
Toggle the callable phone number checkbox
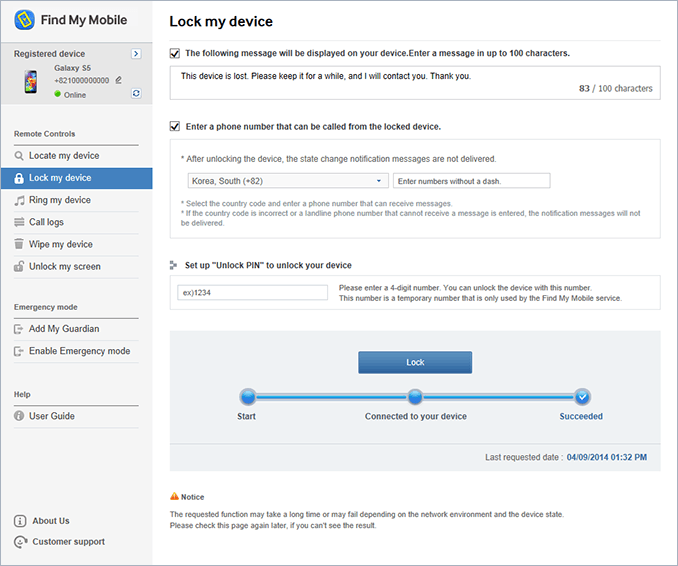click(175, 127)
